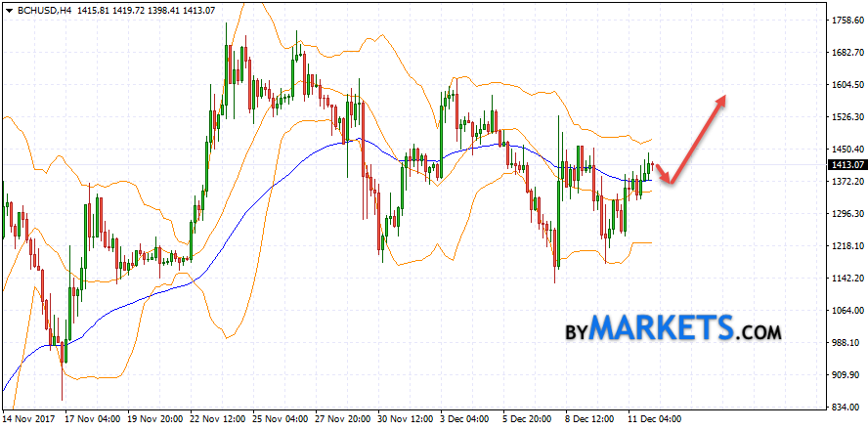868x430 pixels.
Task: Click the 22 Nov 12:00 time label
Action: click(216, 419)
